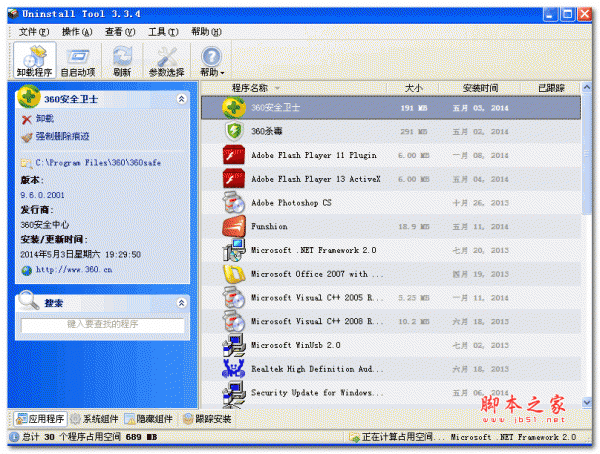Viewport: 600px width, 454px height.
Task: Click install date 十月 26, 2013
Action: pyautogui.click(x=481, y=203)
